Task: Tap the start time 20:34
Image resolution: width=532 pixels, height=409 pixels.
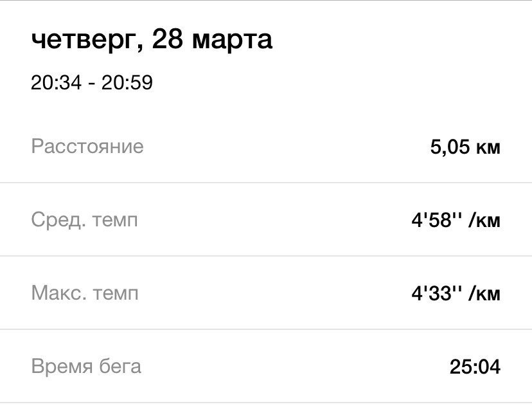Action: pos(57,82)
